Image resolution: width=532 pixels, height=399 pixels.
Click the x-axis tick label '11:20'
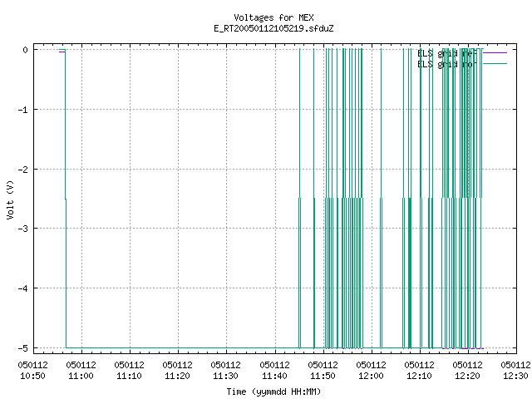click(177, 376)
